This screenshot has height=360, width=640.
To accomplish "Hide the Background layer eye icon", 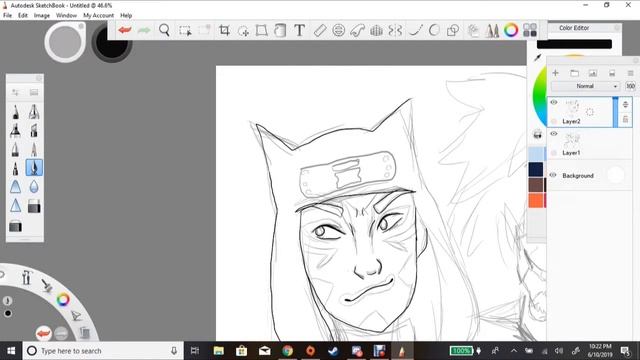I will [x=553, y=175].
